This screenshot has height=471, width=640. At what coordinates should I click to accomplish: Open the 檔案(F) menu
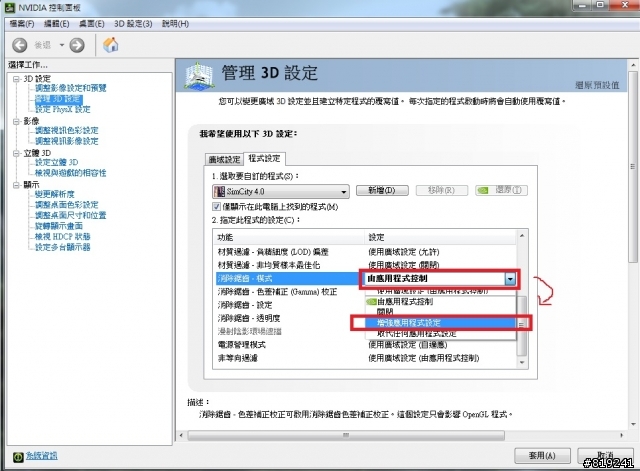pos(22,24)
